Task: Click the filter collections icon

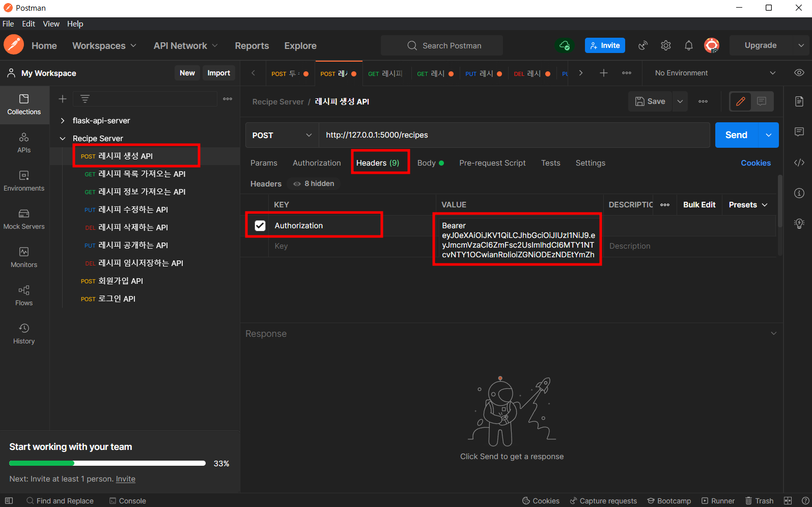Action: tap(85, 99)
